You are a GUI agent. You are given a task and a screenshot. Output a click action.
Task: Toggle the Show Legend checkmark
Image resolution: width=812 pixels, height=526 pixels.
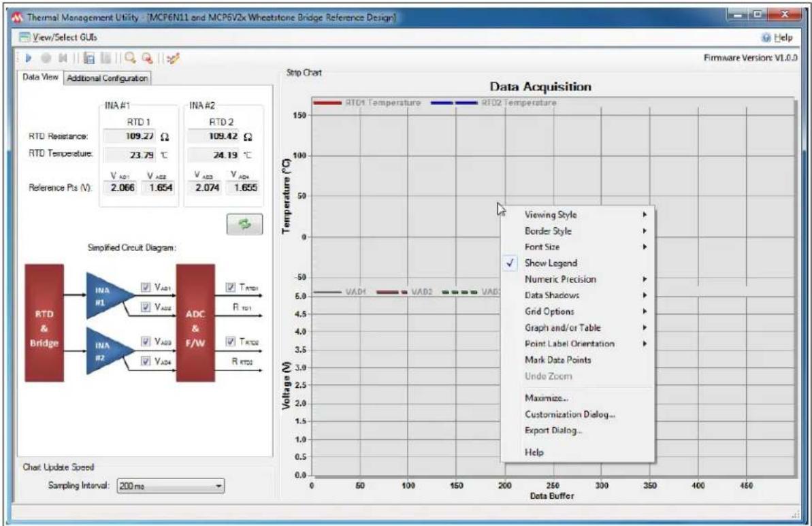coord(510,263)
